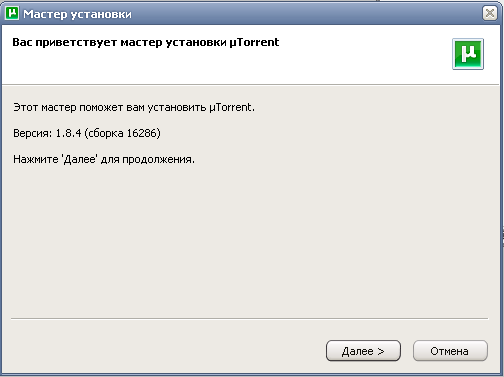Click the version number 1.8.4
Screen dimensions: 504x377
pos(68,133)
